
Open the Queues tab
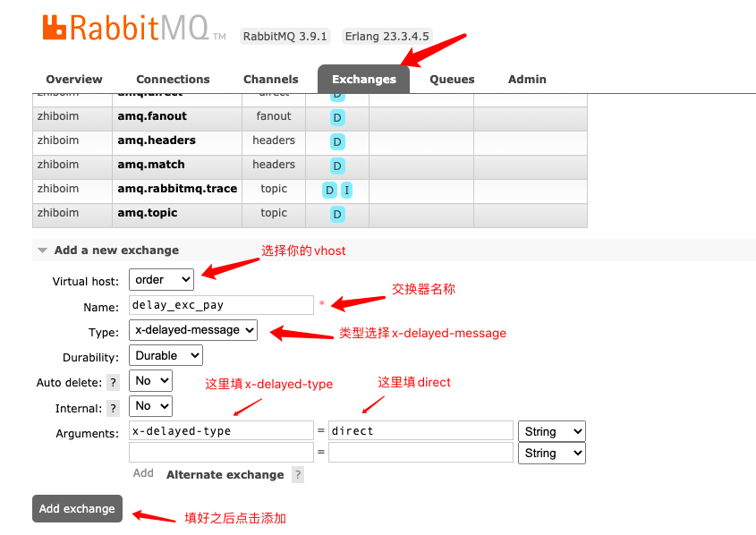(452, 79)
